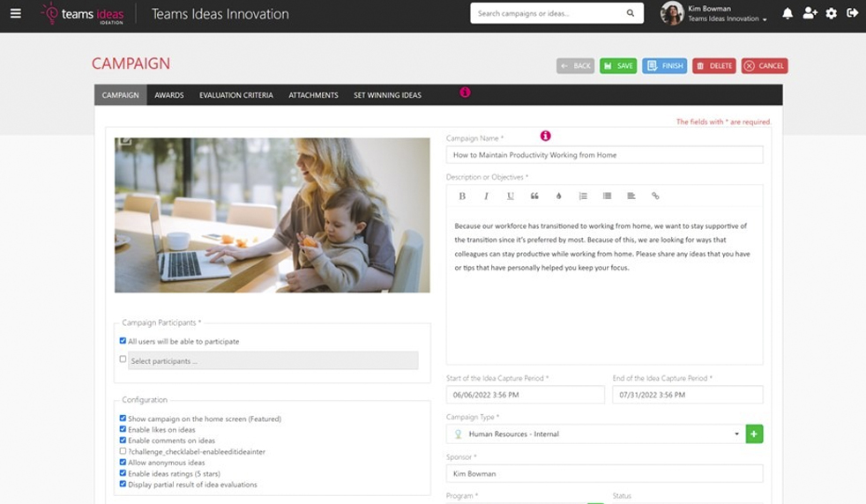The height and width of the screenshot is (504, 866).
Task: Toggle bold formatting in description editor
Action: pos(462,196)
